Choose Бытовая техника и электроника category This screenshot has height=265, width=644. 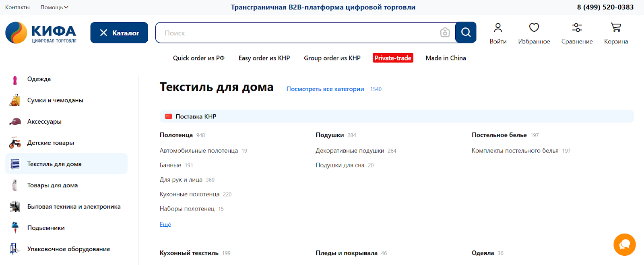[x=74, y=207]
